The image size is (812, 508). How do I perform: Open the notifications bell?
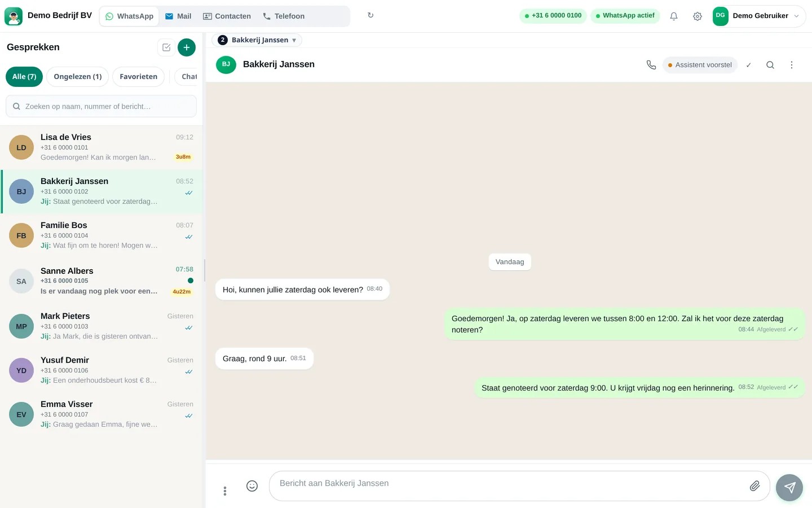674,16
